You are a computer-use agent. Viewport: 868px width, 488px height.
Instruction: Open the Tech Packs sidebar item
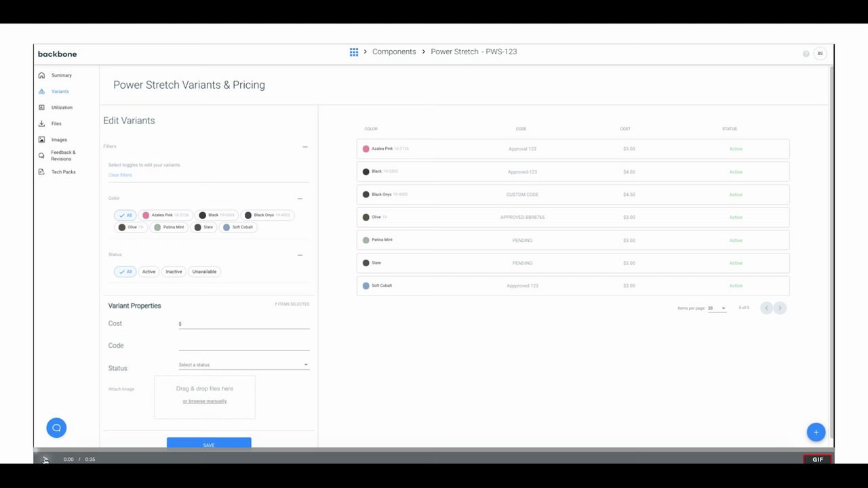tap(63, 171)
